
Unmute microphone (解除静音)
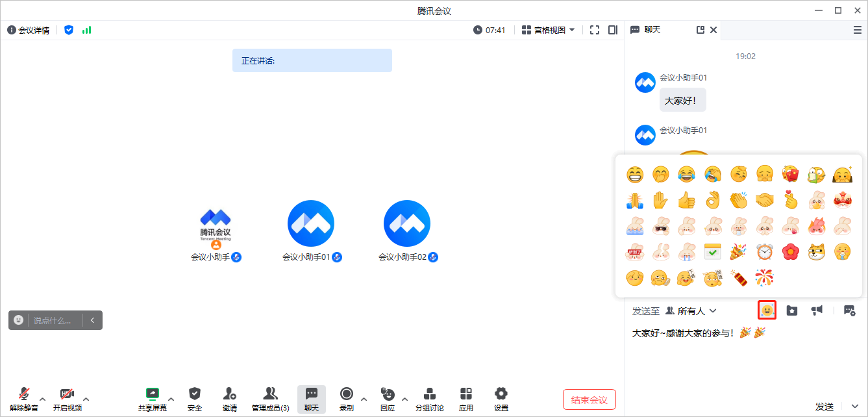tap(24, 399)
